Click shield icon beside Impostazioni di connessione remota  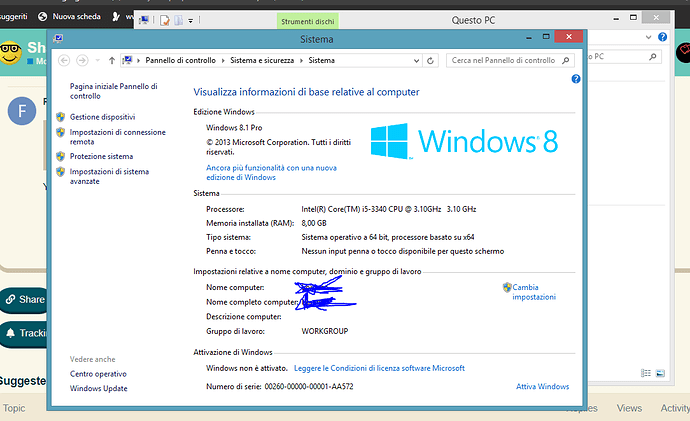click(x=61, y=132)
